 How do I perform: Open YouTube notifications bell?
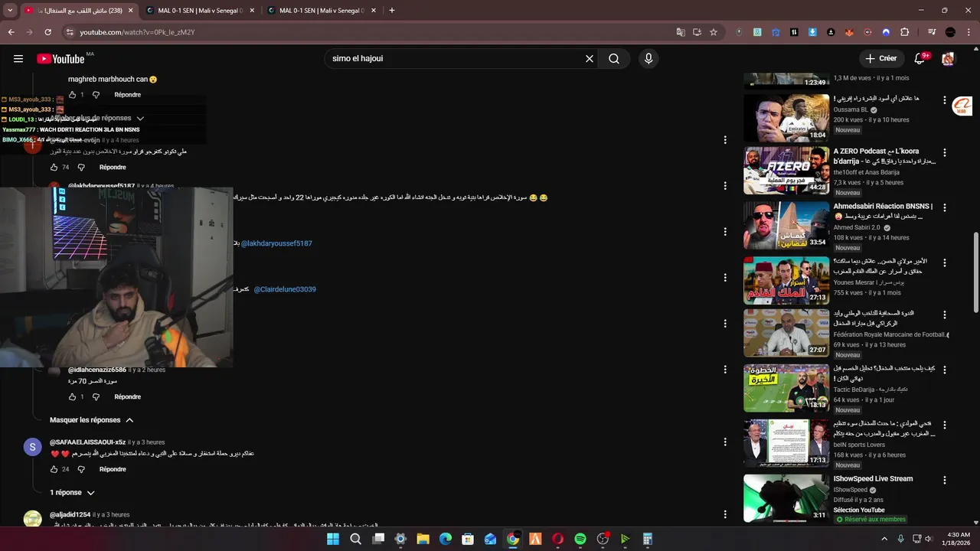point(920,59)
